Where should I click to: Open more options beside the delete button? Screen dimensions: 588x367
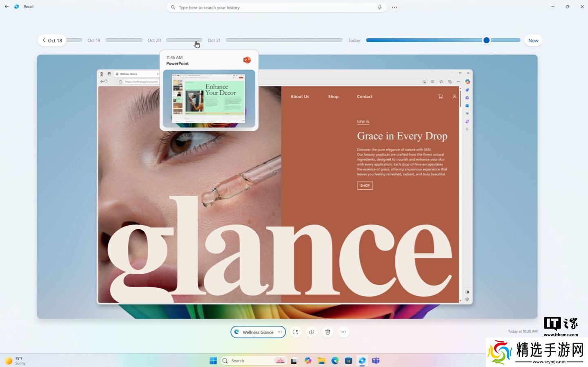click(343, 332)
